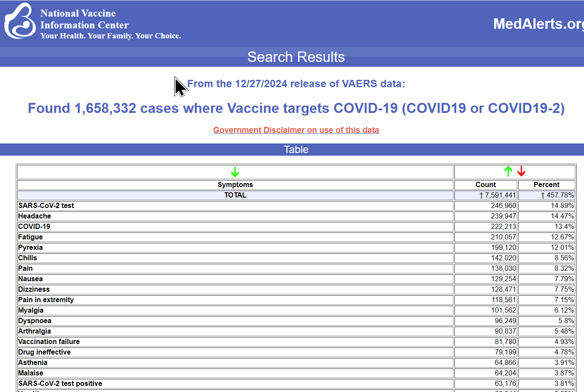The height and width of the screenshot is (392, 584).
Task: Click the Fatigue count value 210,057
Action: (503, 237)
